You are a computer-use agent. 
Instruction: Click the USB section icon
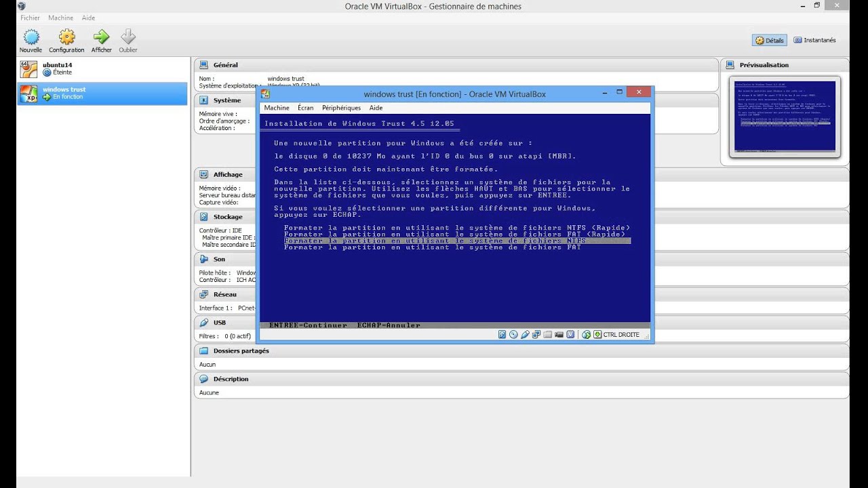tap(203, 323)
